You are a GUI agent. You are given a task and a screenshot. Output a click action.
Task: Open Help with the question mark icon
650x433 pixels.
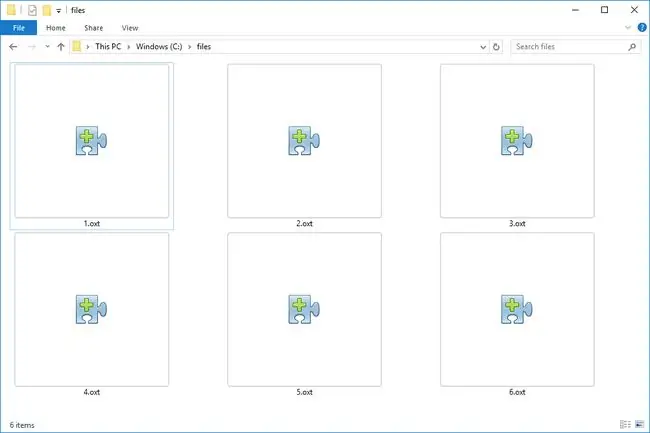(642, 28)
